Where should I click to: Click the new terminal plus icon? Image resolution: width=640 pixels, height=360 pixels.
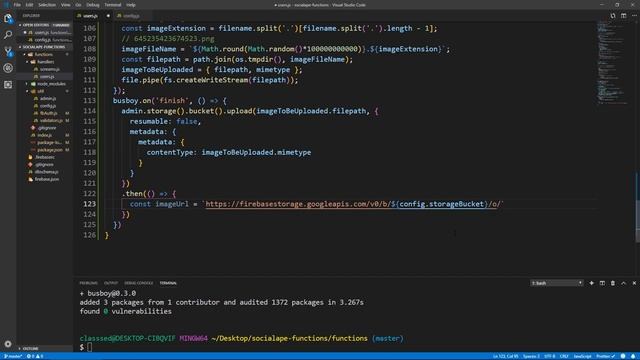tap(591, 283)
